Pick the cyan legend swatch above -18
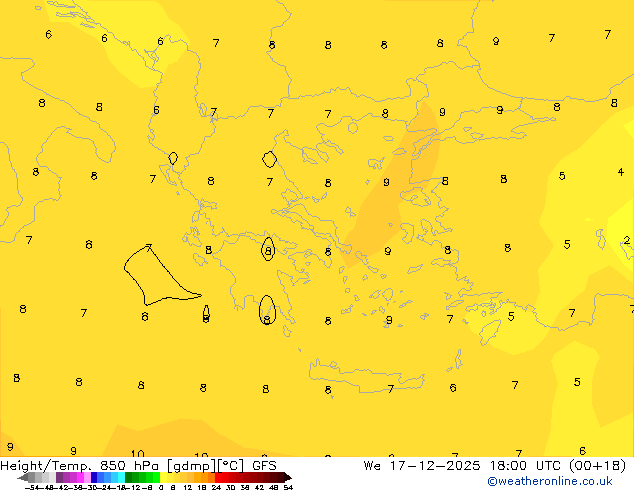This screenshot has width=634, height=490. (121, 477)
